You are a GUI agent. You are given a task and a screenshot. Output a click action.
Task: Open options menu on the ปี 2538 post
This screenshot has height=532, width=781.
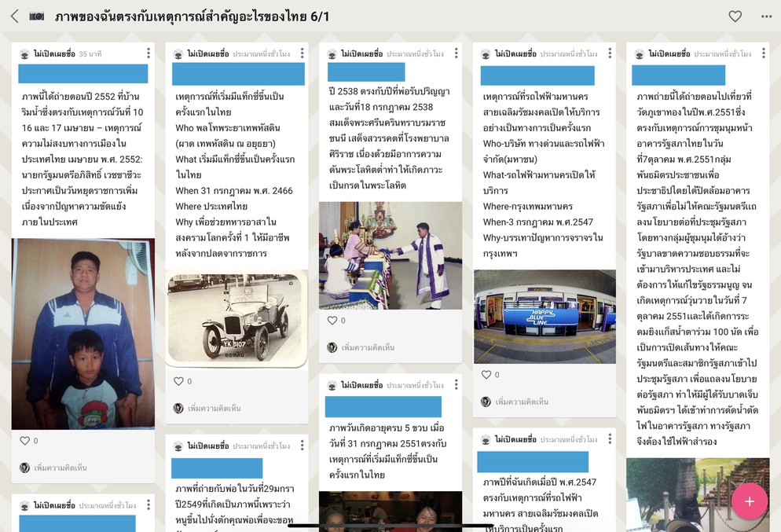tap(456, 53)
